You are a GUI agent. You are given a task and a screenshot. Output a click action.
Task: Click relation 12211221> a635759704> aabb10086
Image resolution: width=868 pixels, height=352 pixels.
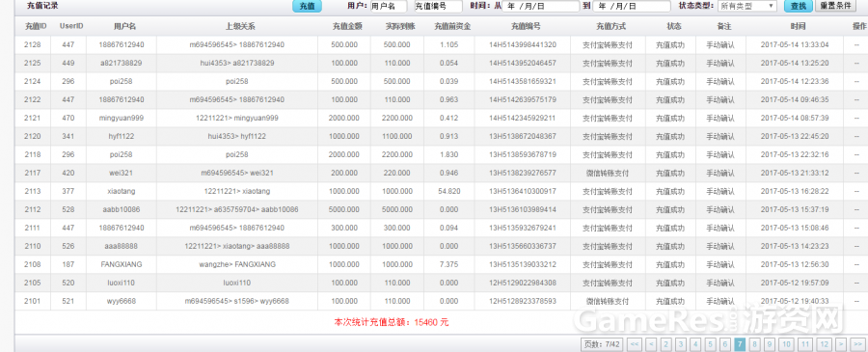tap(237, 209)
